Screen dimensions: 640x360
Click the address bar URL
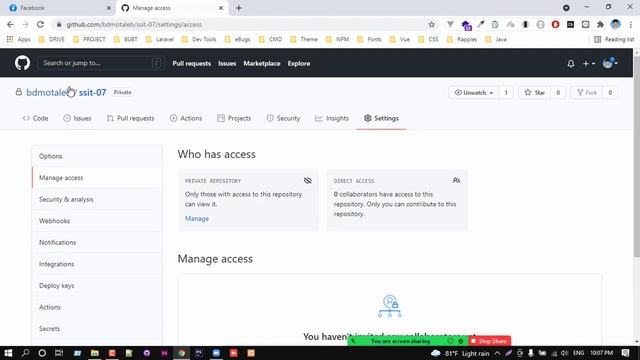click(x=134, y=24)
